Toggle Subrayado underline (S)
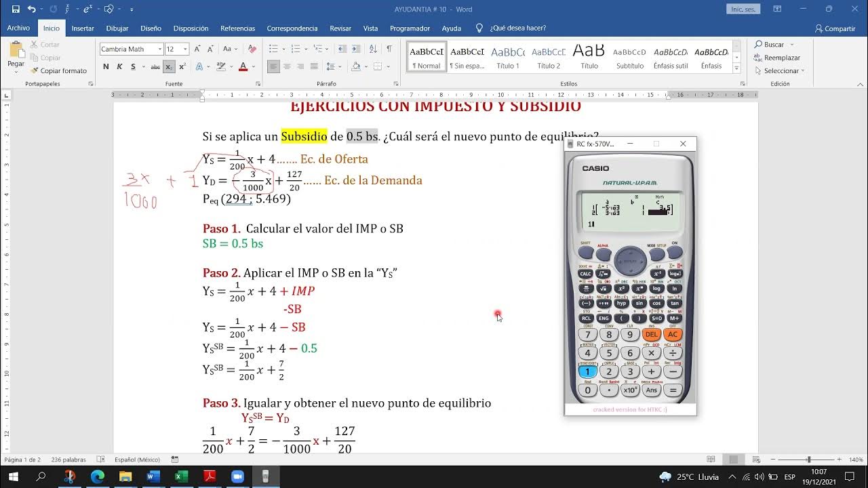 pyautogui.click(x=133, y=66)
